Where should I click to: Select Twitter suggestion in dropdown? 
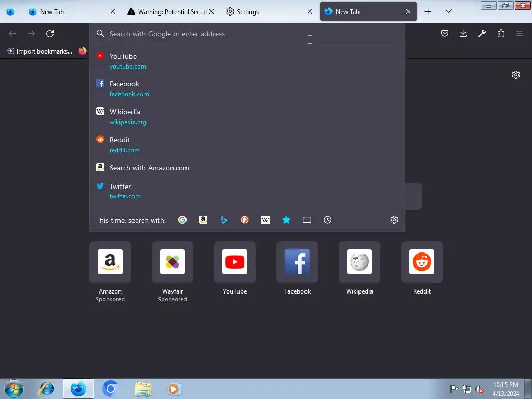[247, 191]
